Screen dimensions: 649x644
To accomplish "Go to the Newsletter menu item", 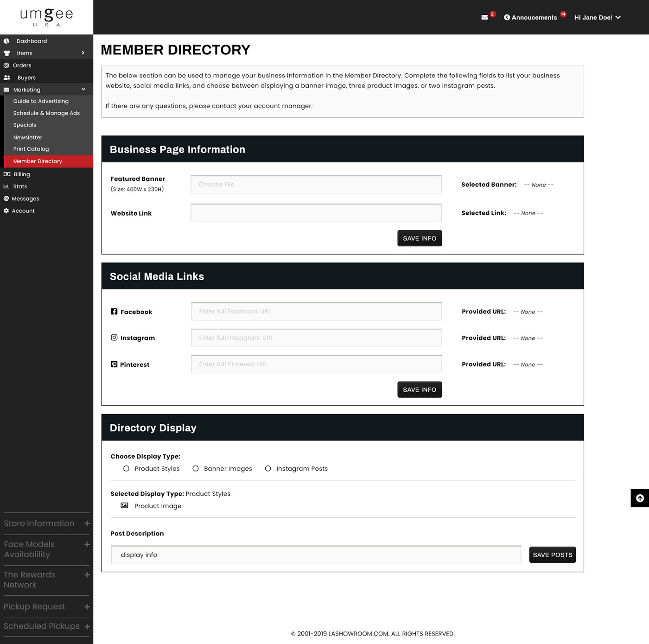I will [28, 138].
